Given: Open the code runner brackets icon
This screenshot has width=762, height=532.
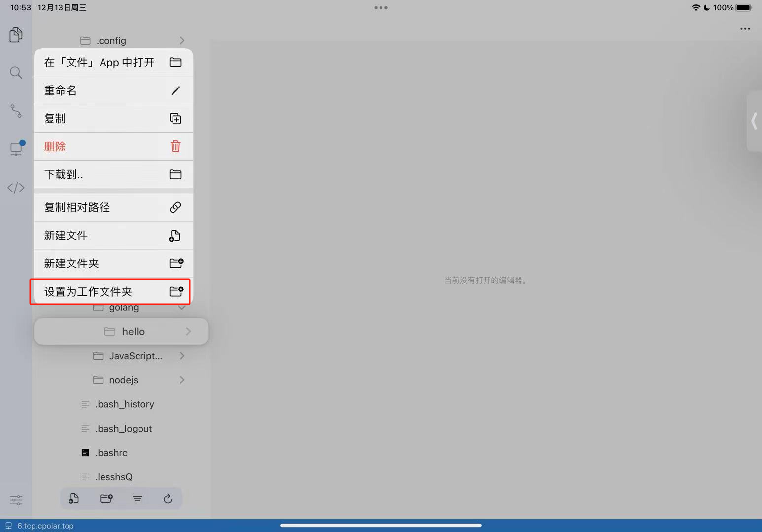Looking at the screenshot, I should (x=16, y=188).
